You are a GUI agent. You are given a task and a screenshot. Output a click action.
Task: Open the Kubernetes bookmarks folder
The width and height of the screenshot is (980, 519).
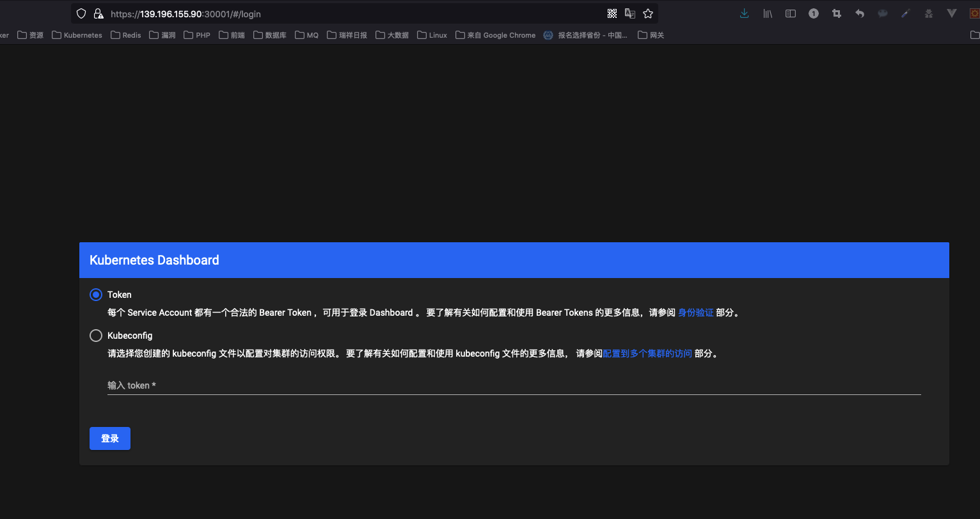pos(77,35)
